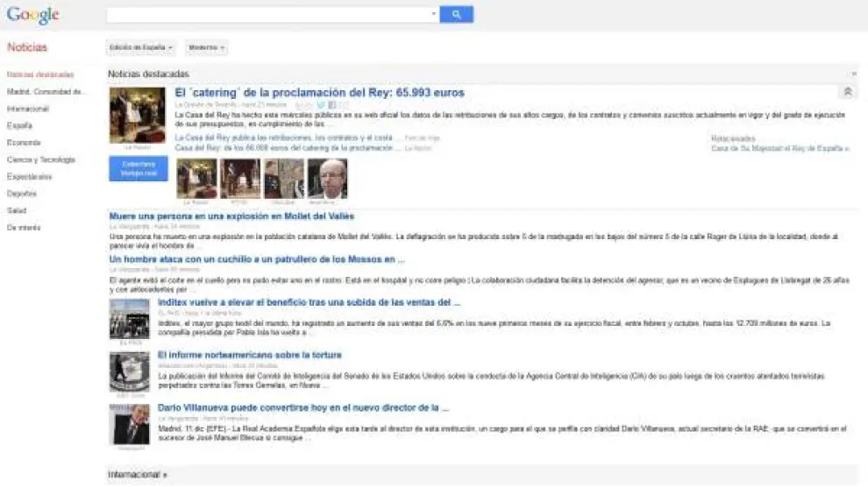
Task: Click the main Rey proclamation thumbnail image
Action: [137, 114]
